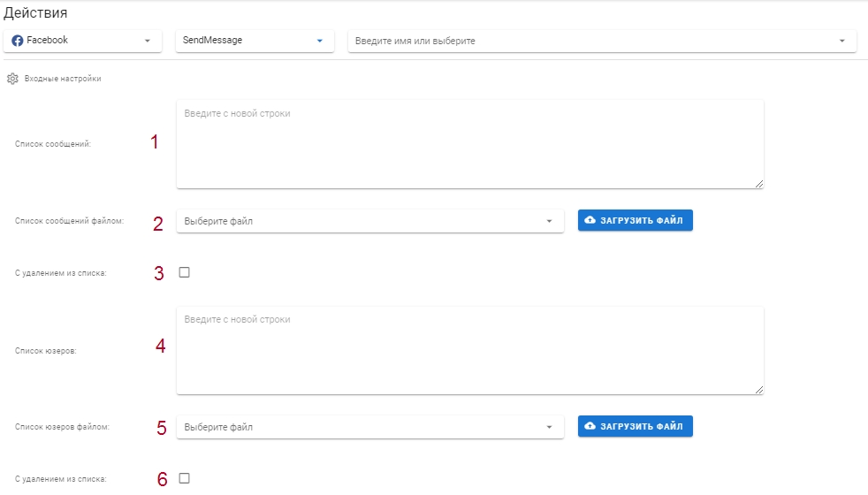Click 'Загрузить файл' for the message list

click(x=635, y=220)
